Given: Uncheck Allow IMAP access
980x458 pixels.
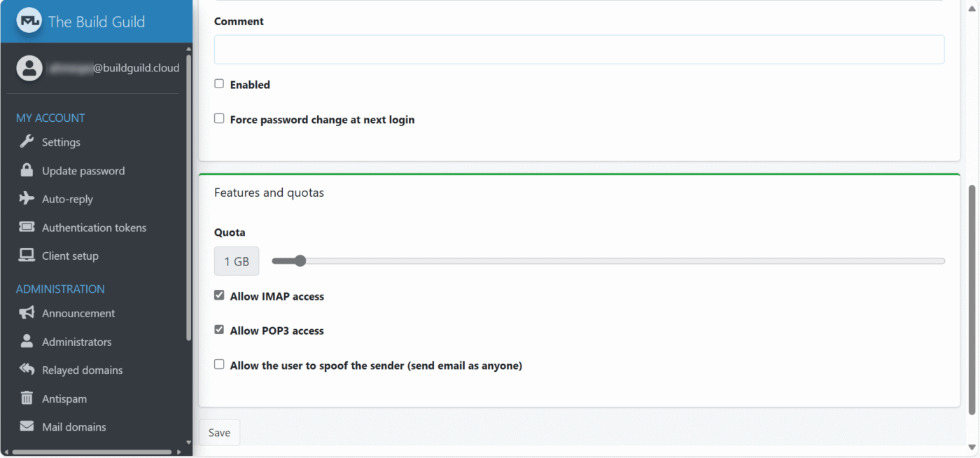Looking at the screenshot, I should coord(219,296).
